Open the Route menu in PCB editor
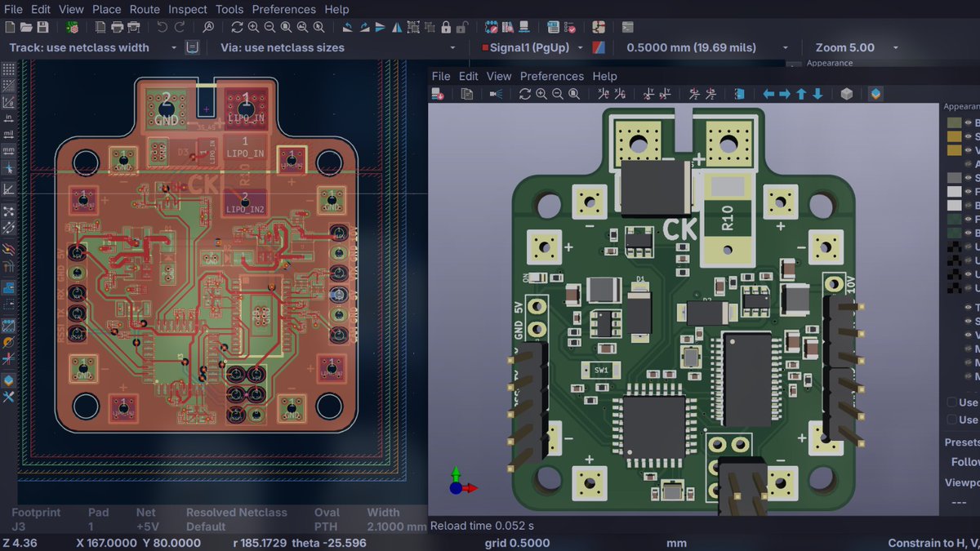The height and width of the screenshot is (551, 980). point(145,9)
